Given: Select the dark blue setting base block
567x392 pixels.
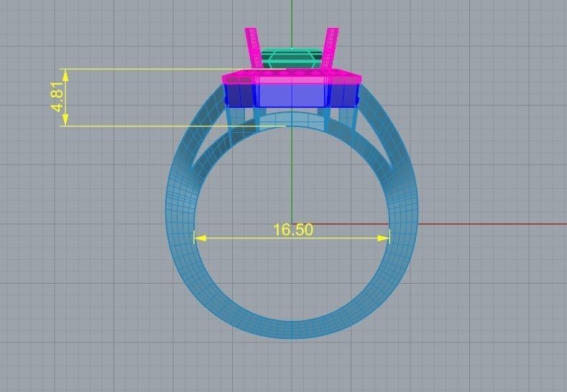Looking at the screenshot, I should click(x=292, y=95).
